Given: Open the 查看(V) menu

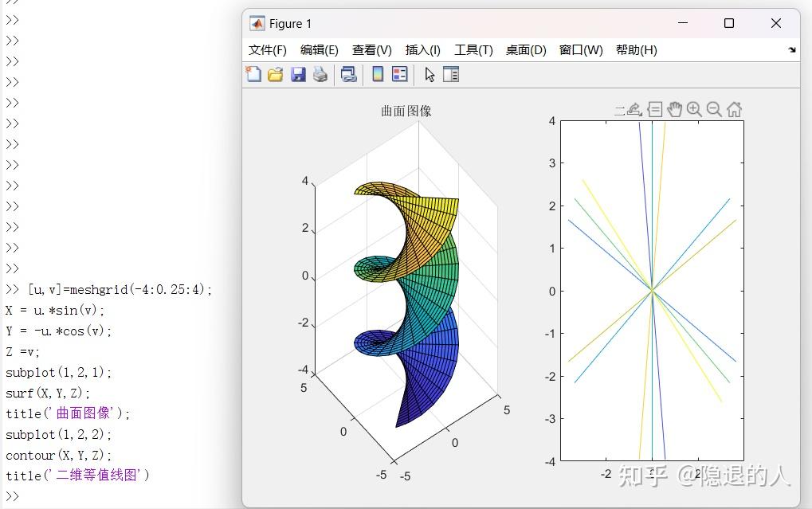Looking at the screenshot, I should pyautogui.click(x=372, y=50).
